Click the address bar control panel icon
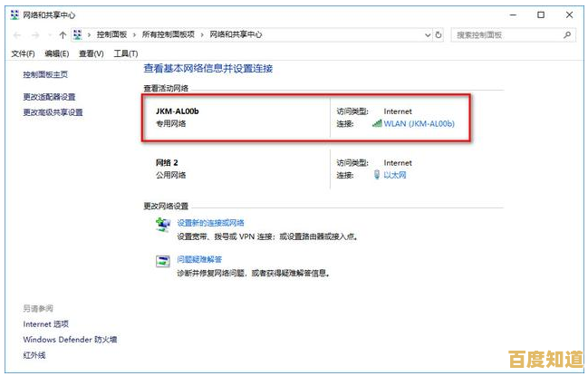The height and width of the screenshot is (376, 588). [x=77, y=34]
